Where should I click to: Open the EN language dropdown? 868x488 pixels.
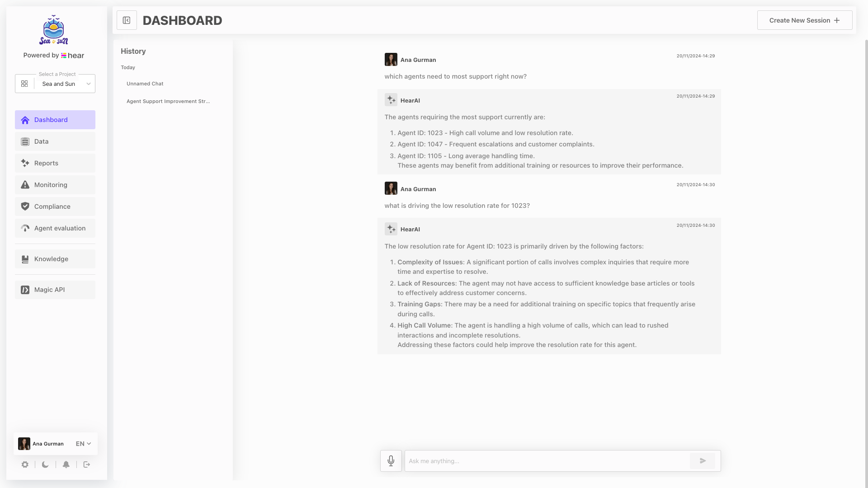[x=83, y=444]
